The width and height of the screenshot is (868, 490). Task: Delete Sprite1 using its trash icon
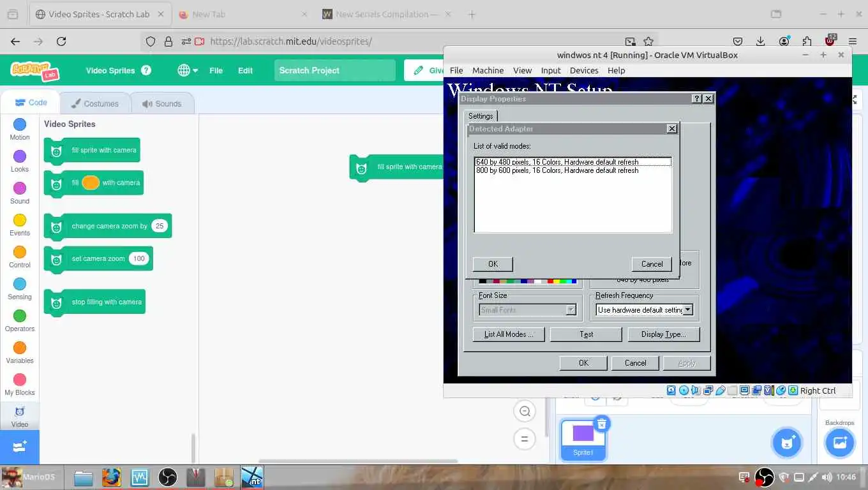(x=602, y=424)
